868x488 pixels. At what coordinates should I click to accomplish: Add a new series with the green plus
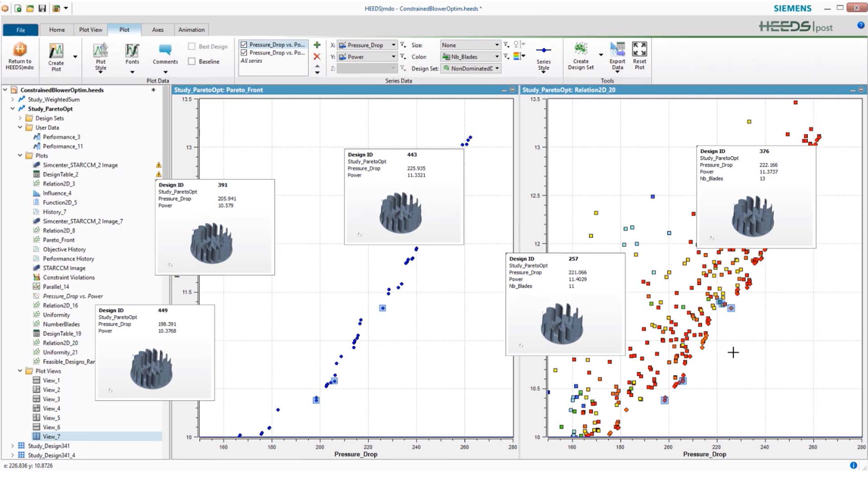[317, 45]
